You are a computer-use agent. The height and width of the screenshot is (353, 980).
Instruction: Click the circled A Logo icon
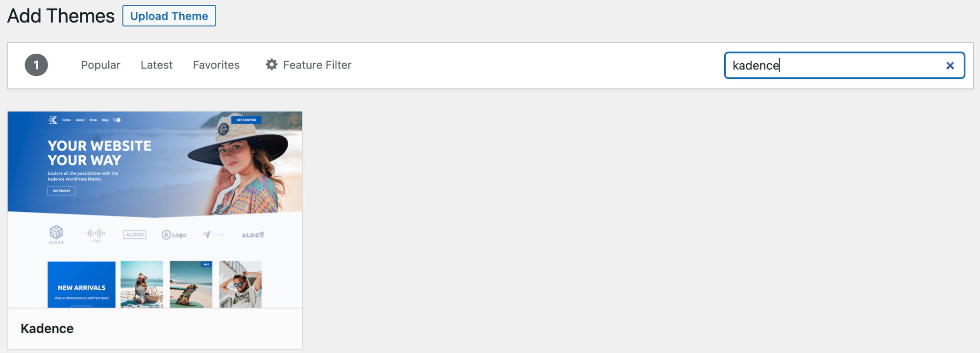click(x=174, y=235)
